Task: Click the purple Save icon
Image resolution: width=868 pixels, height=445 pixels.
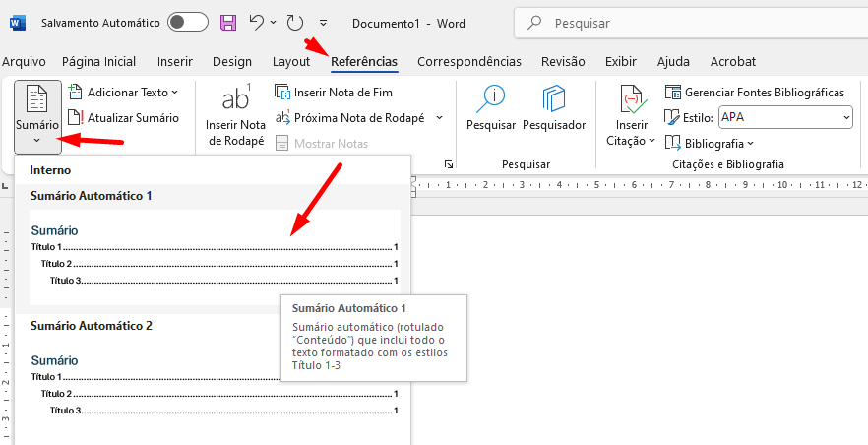Action: click(228, 22)
